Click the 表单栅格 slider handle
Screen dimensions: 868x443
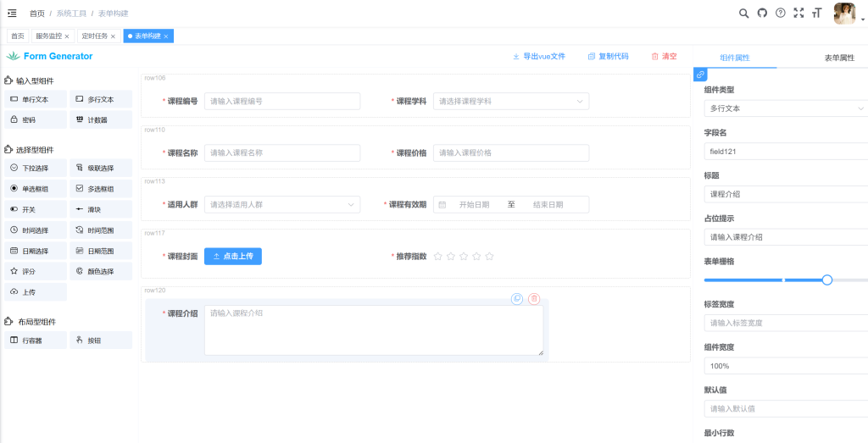827,280
